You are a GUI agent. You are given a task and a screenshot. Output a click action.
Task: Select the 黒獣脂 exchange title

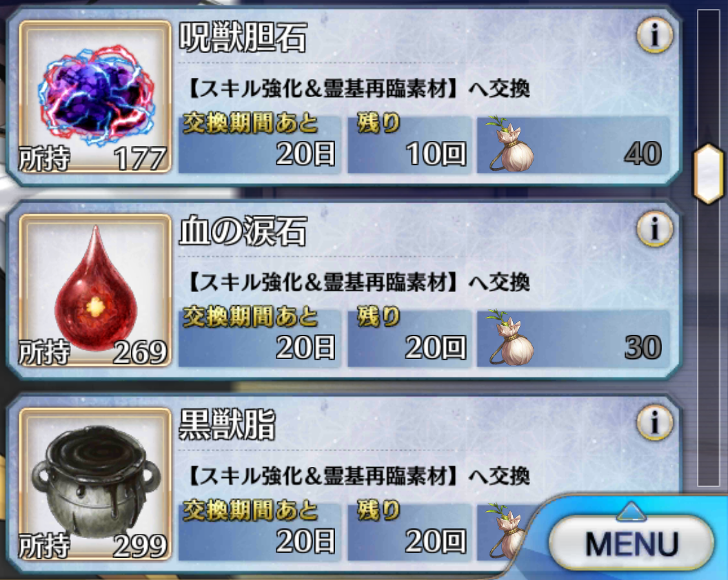(x=227, y=424)
